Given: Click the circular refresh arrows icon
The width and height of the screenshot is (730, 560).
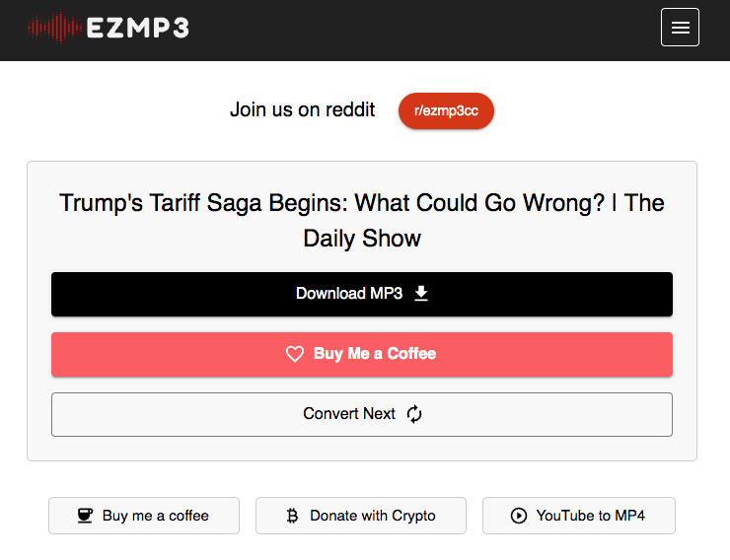Looking at the screenshot, I should point(414,414).
